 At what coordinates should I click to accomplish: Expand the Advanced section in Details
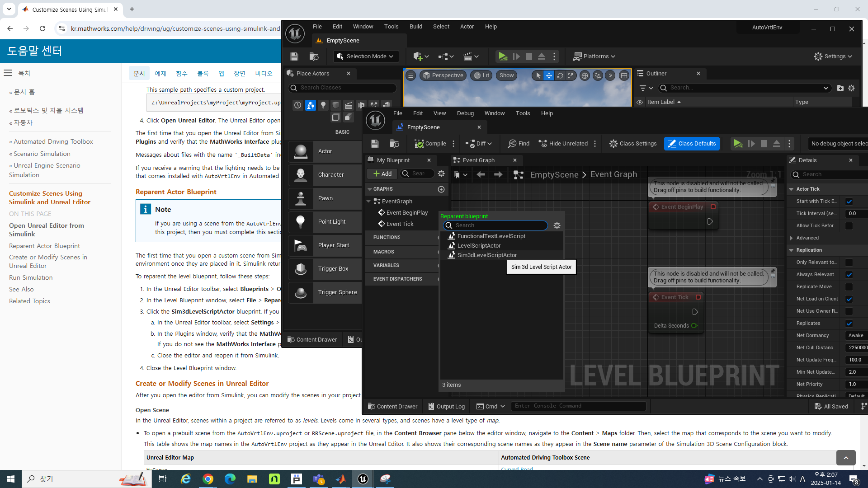791,238
